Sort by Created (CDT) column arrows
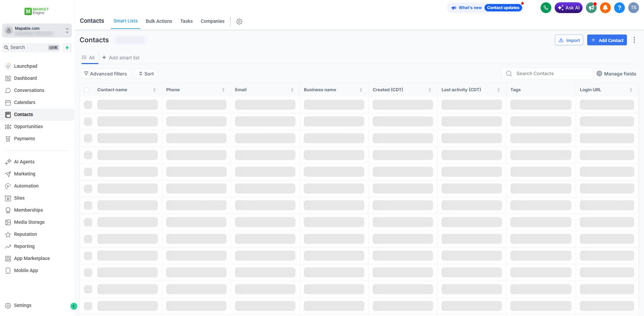 (430, 90)
